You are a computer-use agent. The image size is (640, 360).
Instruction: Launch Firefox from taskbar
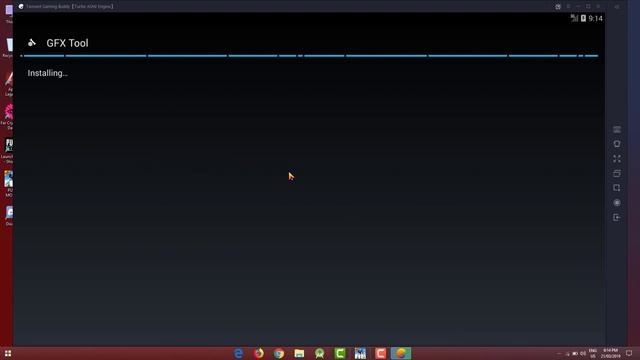[259, 353]
